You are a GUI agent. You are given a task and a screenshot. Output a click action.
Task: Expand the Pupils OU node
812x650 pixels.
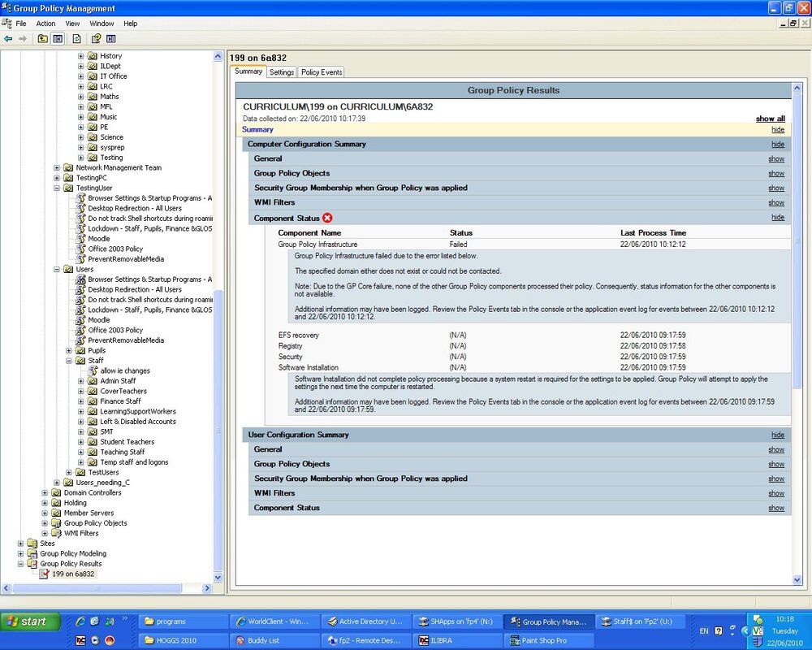click(69, 350)
